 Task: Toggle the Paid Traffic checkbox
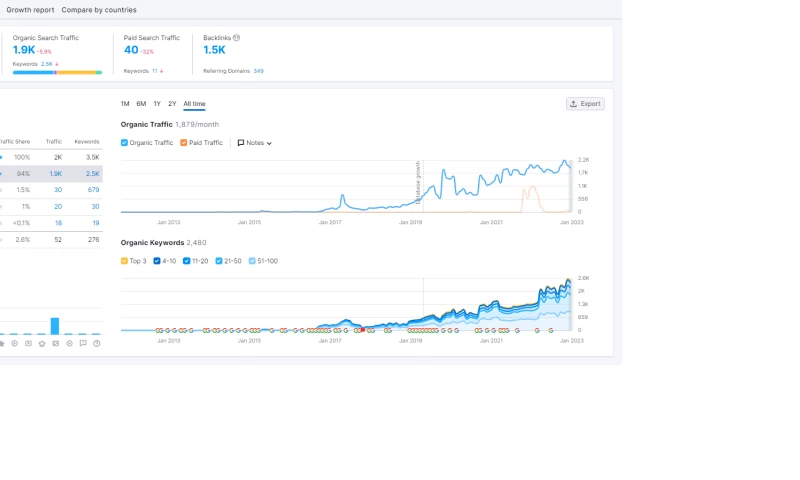point(184,143)
